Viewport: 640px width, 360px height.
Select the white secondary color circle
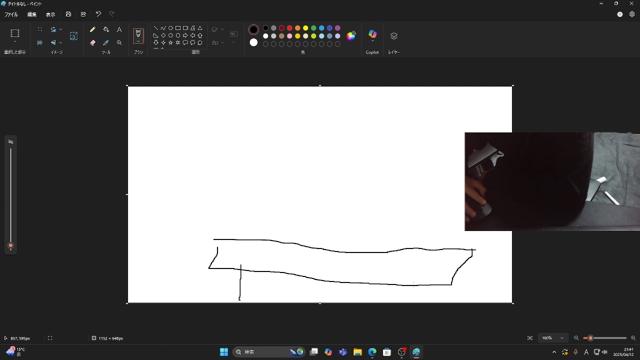tap(253, 42)
